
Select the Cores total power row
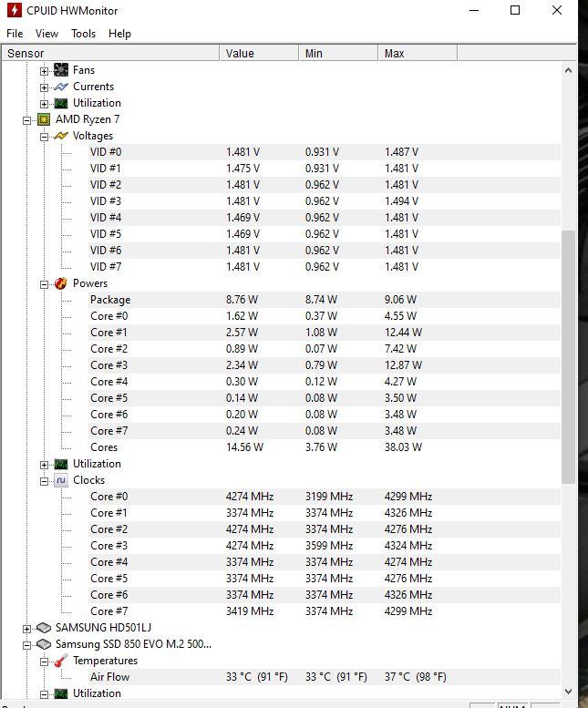coord(325,447)
